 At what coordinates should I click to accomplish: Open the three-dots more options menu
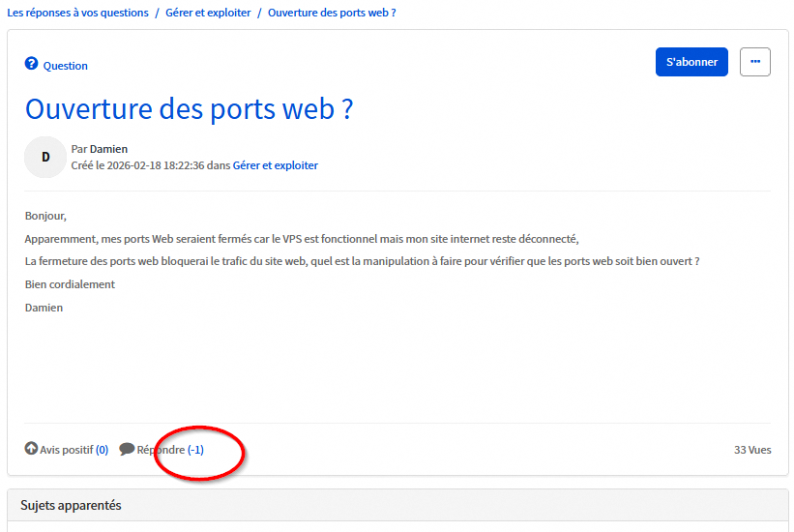tap(755, 62)
